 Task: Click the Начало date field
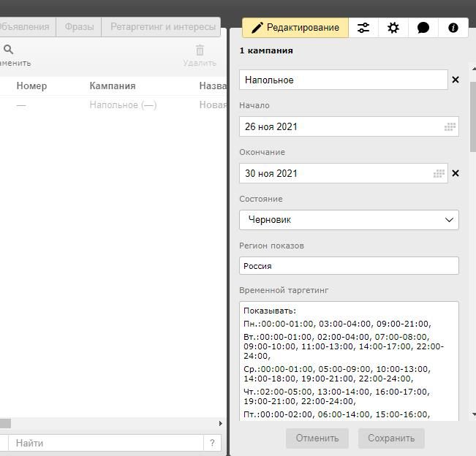349,126
